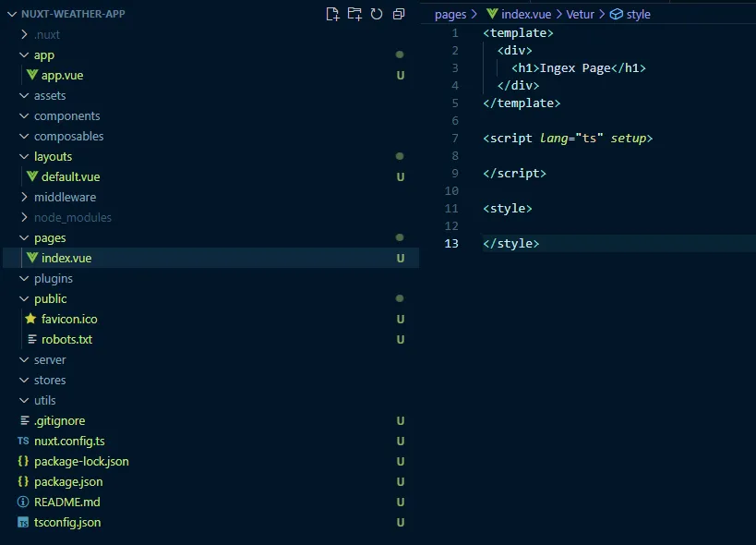Open default.vue in the layouts folder
The width and height of the screenshot is (756, 545).
[x=70, y=176]
